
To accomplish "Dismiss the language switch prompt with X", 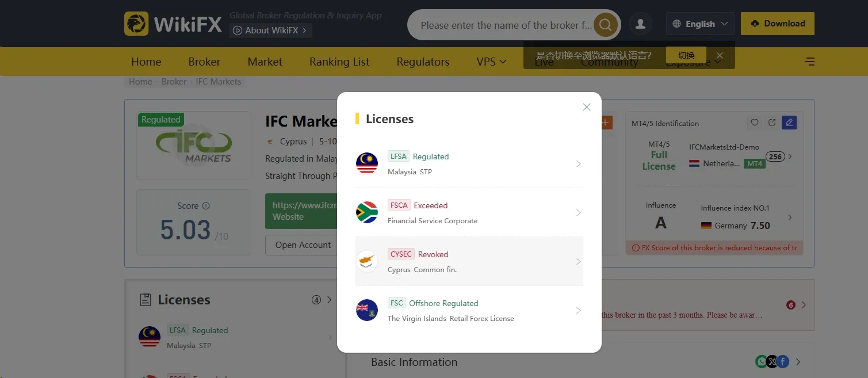I will [720, 56].
